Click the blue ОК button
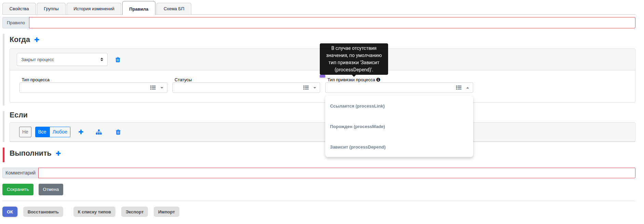The image size is (644, 224). 10,212
